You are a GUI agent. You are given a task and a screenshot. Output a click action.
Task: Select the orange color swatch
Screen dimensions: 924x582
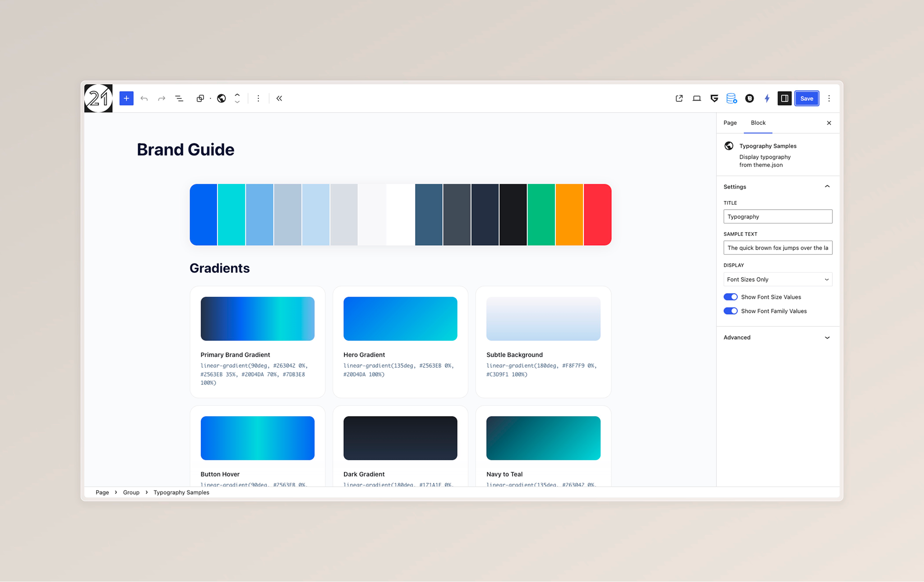(x=569, y=215)
